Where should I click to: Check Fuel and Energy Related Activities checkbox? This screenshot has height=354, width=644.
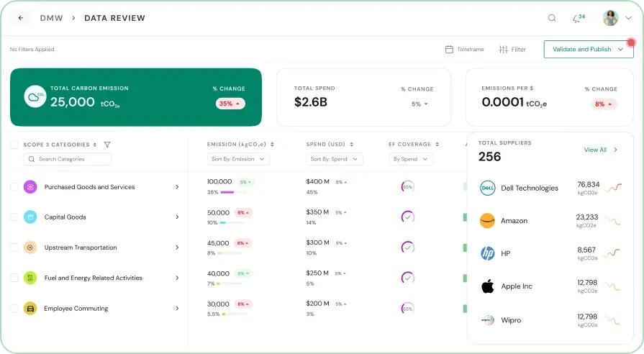click(14, 278)
